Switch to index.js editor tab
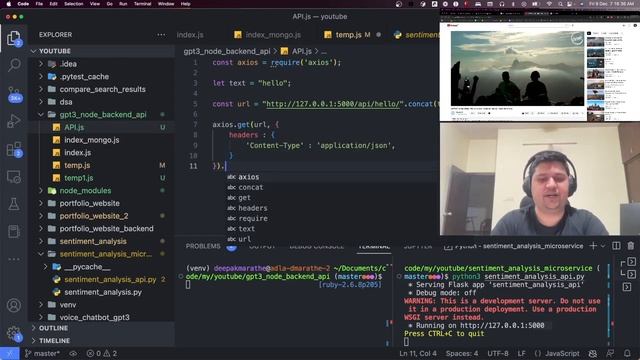The height and width of the screenshot is (360, 640). pos(190,35)
